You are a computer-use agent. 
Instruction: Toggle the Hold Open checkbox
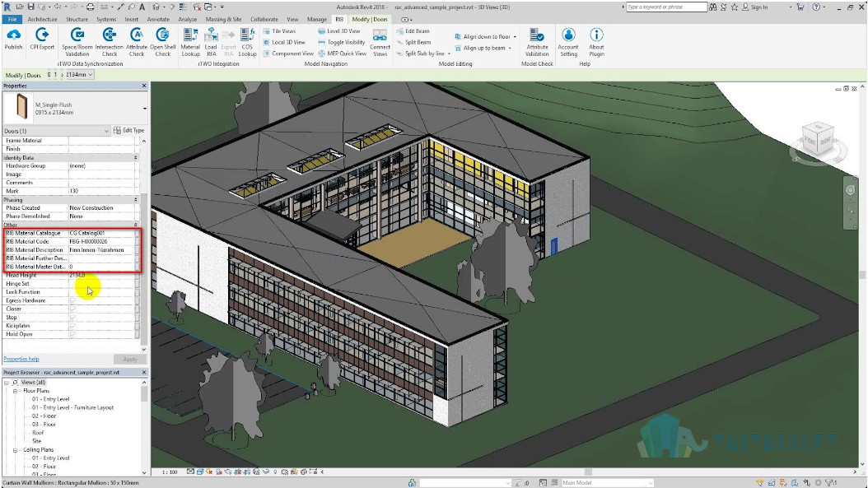(x=72, y=334)
